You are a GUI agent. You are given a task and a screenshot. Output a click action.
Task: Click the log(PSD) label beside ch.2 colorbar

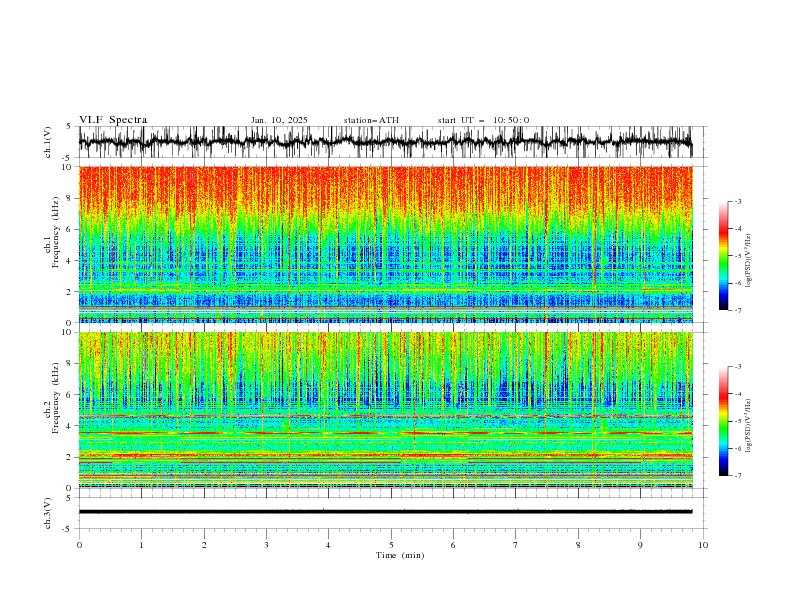tap(748, 426)
